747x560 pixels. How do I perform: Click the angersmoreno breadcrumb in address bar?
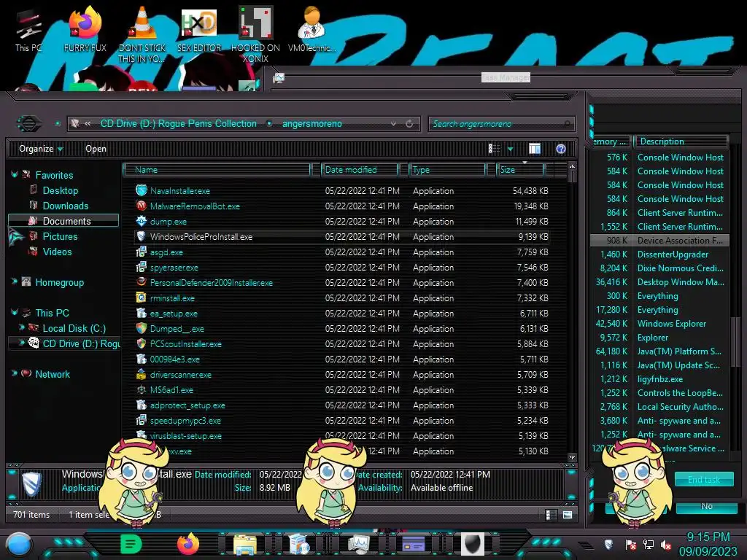312,124
